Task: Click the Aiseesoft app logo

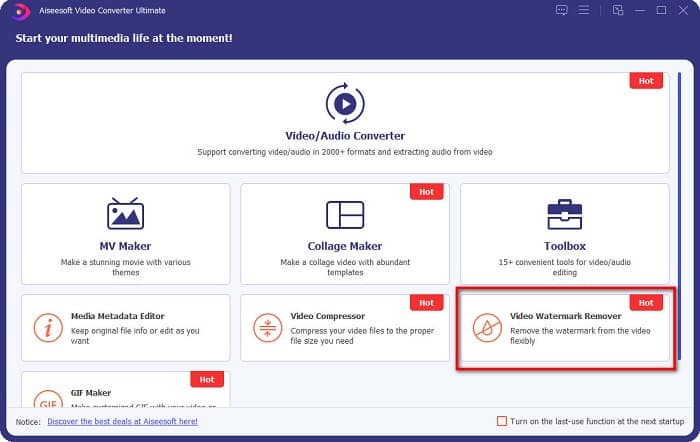Action: pyautogui.click(x=21, y=11)
